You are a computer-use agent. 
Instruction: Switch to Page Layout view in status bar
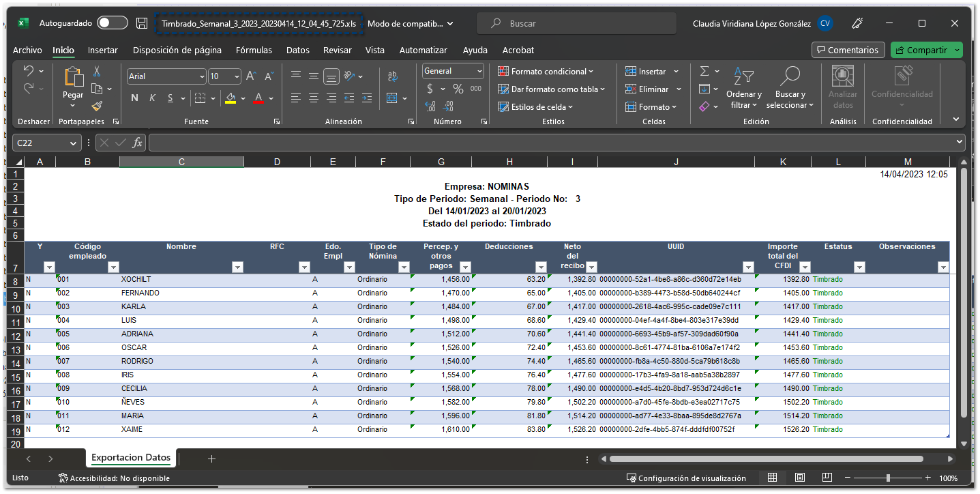click(800, 478)
